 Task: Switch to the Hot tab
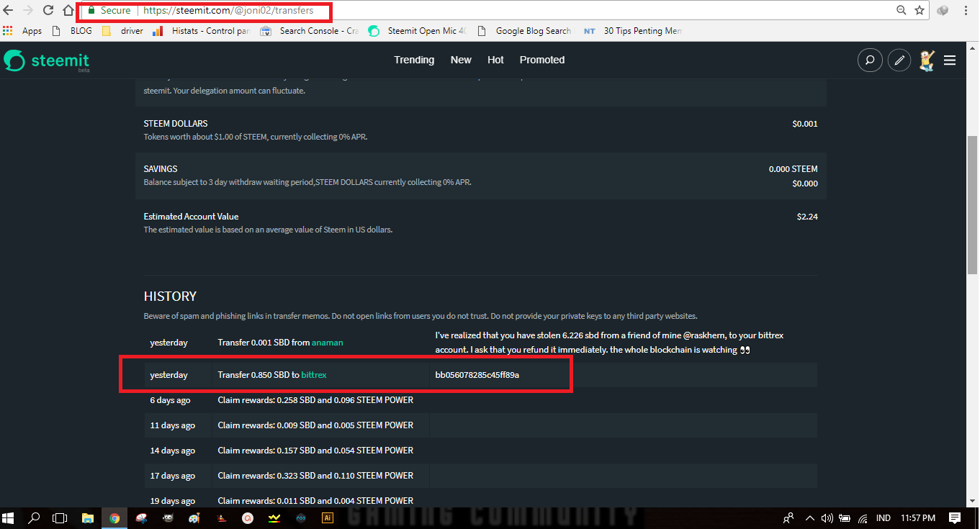pyautogui.click(x=495, y=60)
